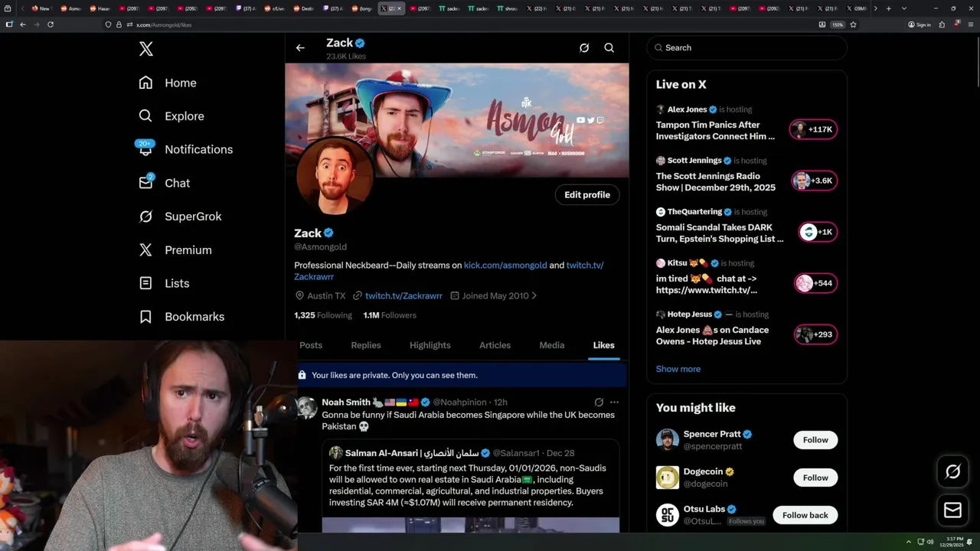Screen dimensions: 980x551
Task: Open Zack's profile avatar picture
Action: (x=335, y=177)
